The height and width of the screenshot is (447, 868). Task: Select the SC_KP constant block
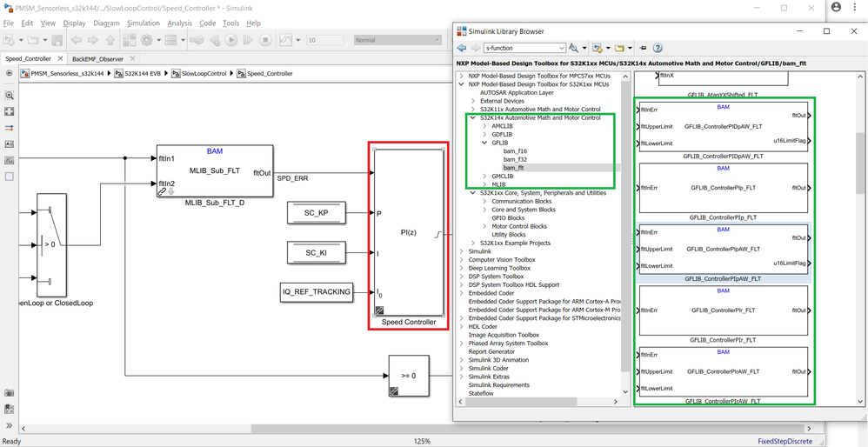[317, 213]
